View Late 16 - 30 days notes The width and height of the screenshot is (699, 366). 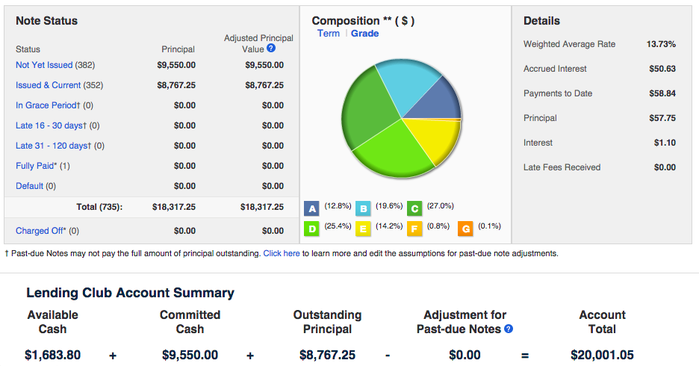51,126
